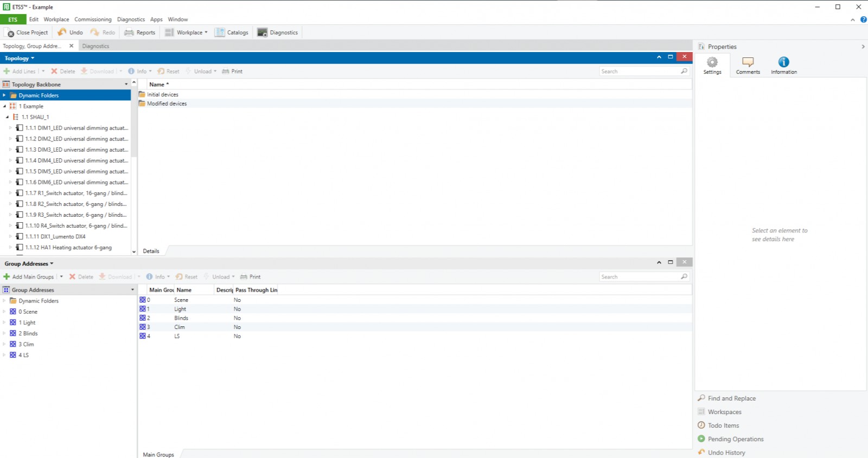
Task: Switch to the Diagnostics tab
Action: coord(95,46)
